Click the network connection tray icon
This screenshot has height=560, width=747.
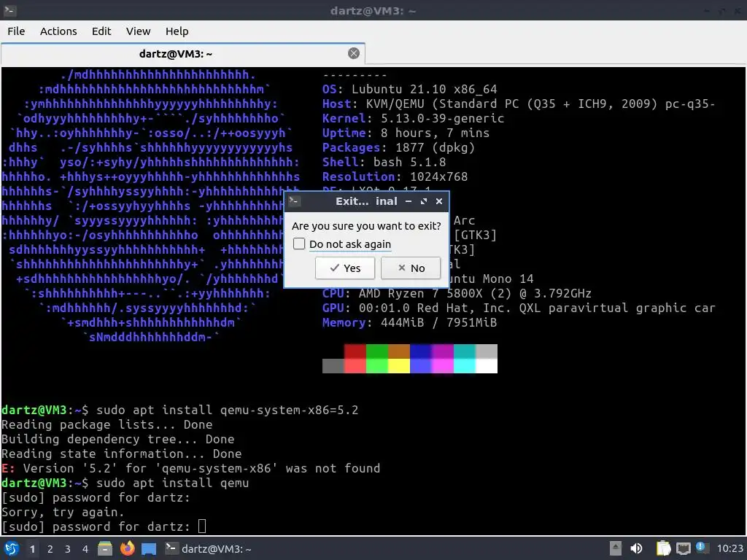683,548
